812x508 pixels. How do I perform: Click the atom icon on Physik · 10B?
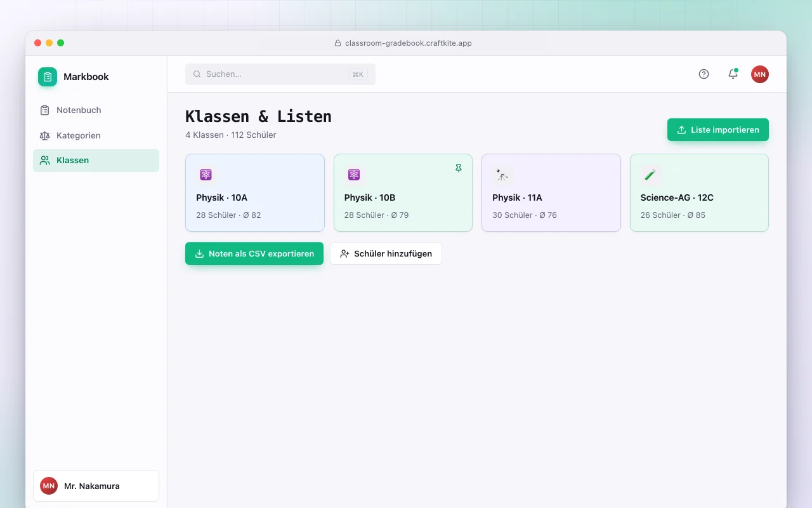click(354, 175)
